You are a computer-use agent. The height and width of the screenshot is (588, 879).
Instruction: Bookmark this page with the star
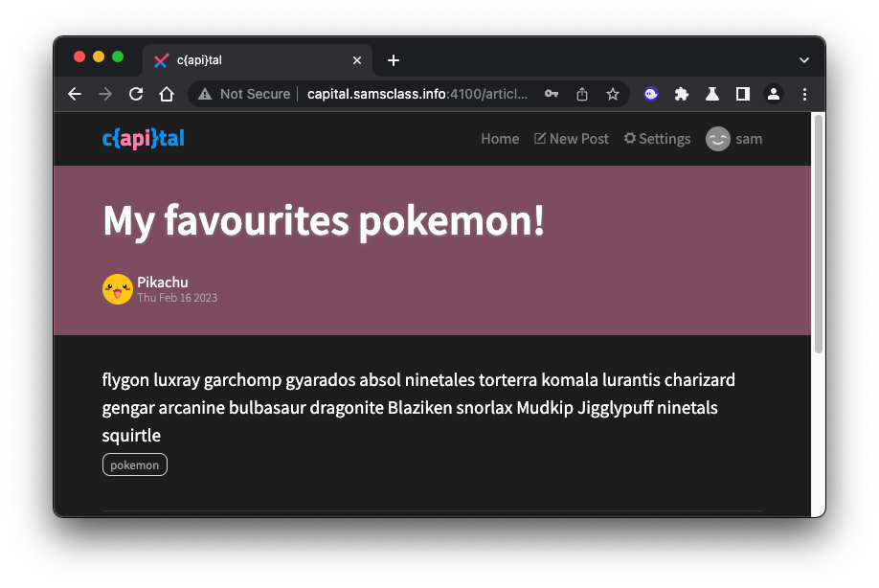(x=613, y=94)
